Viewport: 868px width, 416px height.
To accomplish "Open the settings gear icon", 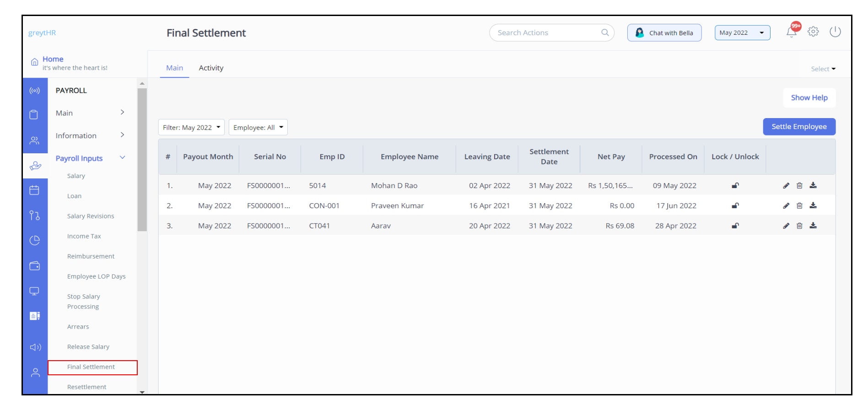I will (813, 32).
